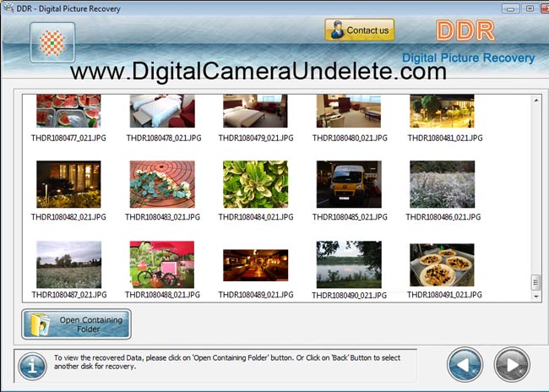Click file name THDR1080482_021.JPG

tap(68, 217)
